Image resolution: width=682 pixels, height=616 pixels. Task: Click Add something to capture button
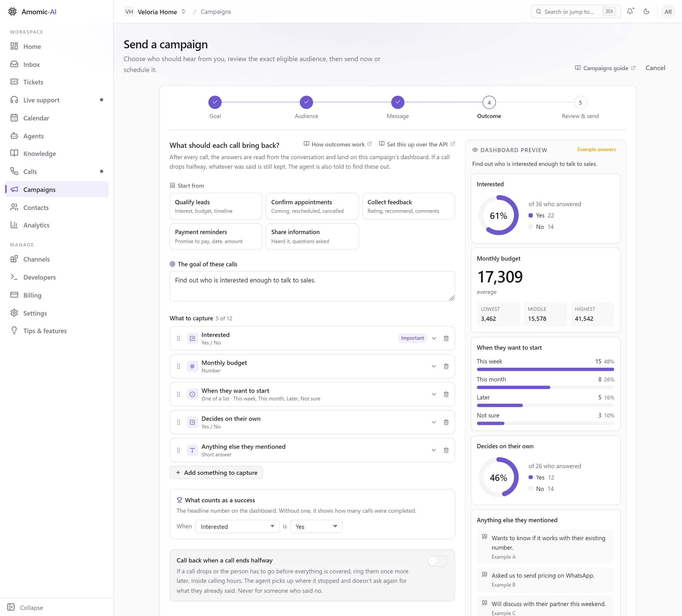tap(216, 473)
